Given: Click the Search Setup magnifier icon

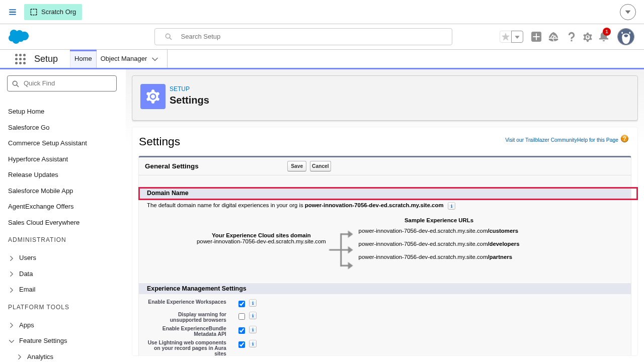Looking at the screenshot, I should click(x=169, y=37).
